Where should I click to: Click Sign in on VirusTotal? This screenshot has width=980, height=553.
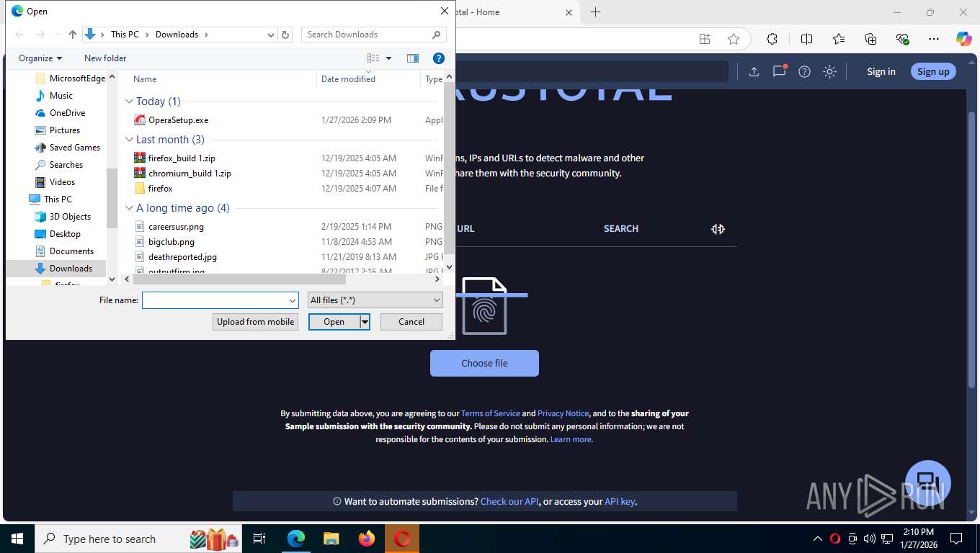click(881, 71)
